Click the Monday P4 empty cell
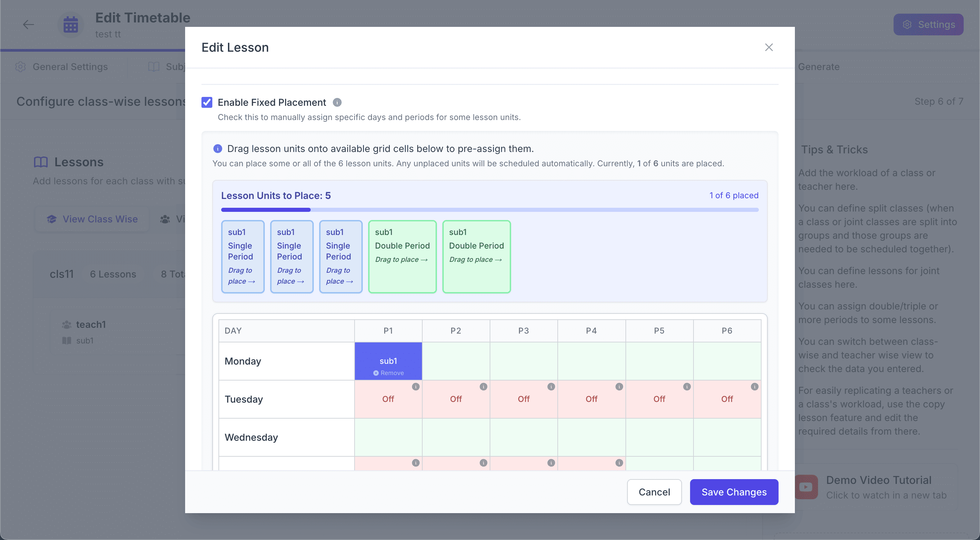980x540 pixels. [592, 361]
